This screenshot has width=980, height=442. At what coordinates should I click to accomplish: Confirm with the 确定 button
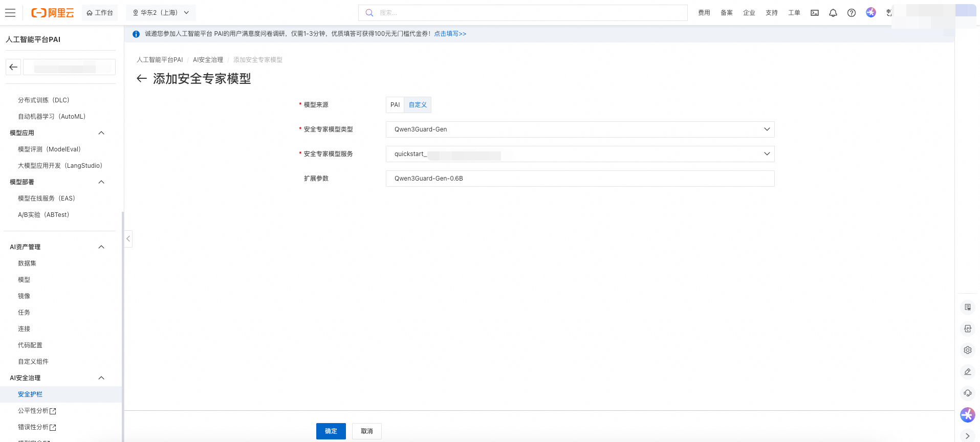click(331, 431)
